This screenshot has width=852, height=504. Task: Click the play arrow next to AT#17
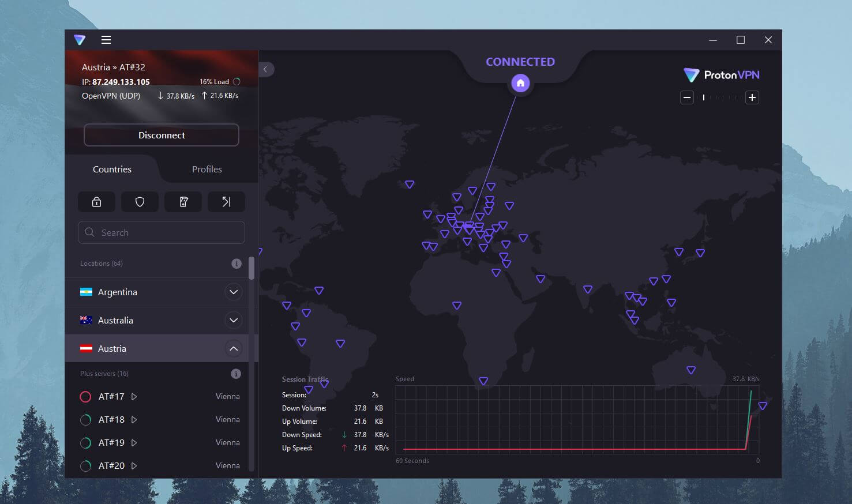pyautogui.click(x=134, y=397)
